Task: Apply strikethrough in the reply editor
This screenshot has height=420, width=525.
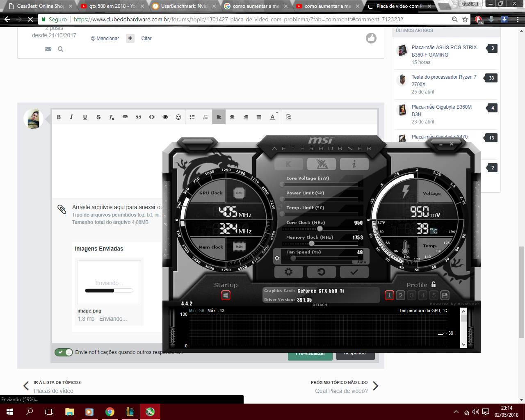Action: 98,117
